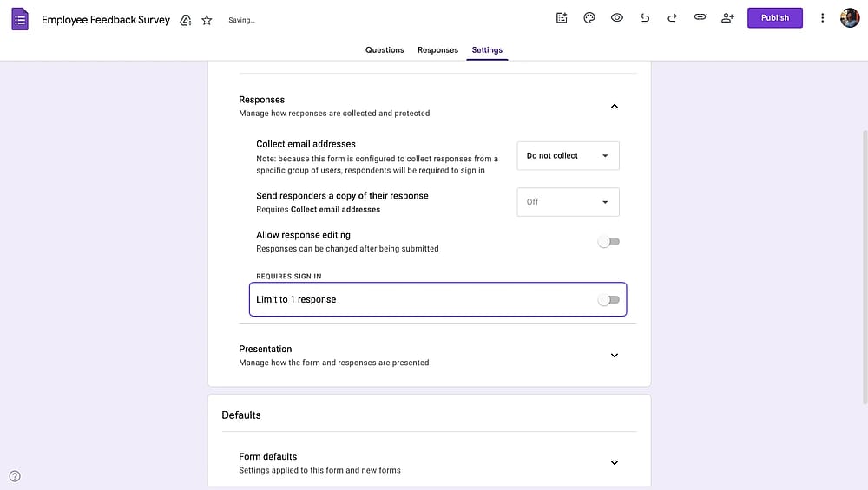This screenshot has height=490, width=868.
Task: Undo the last action
Action: coord(644,17)
